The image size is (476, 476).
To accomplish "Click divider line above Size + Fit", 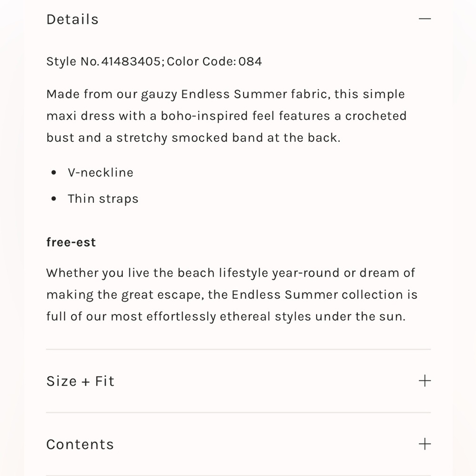I will pyautogui.click(x=238, y=349).
